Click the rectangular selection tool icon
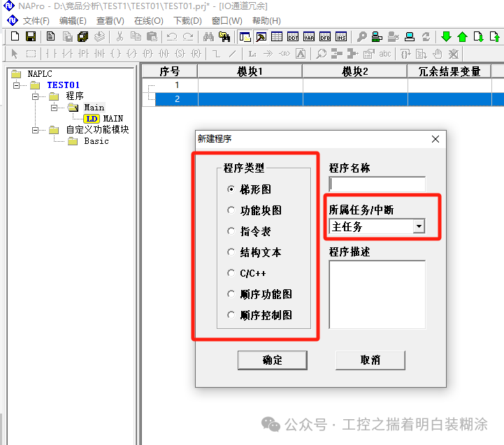 pos(31,54)
